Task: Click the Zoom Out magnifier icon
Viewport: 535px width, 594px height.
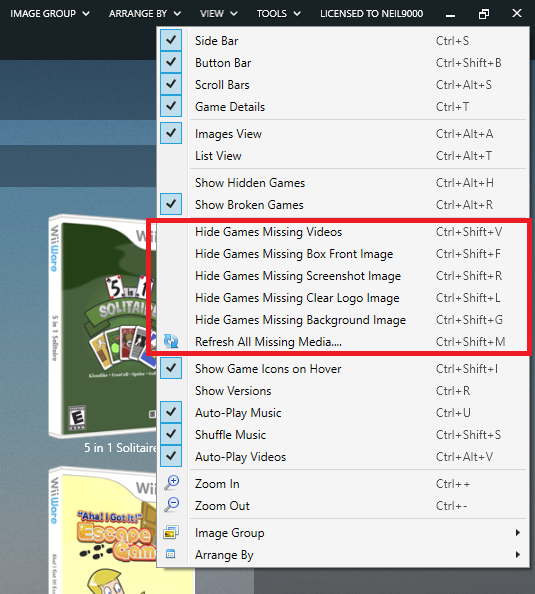Action: click(171, 505)
